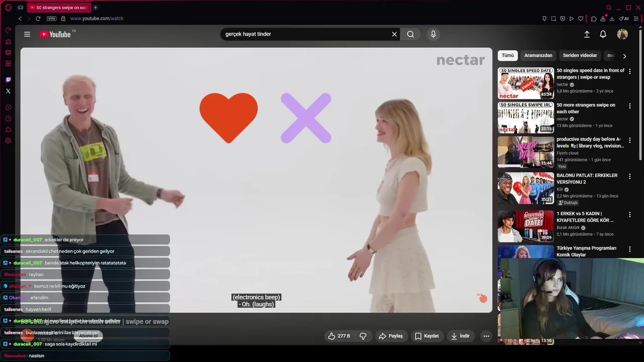This screenshot has height=362, width=644.
Task: Open browsing History clock in sidebar
Action: point(8,119)
